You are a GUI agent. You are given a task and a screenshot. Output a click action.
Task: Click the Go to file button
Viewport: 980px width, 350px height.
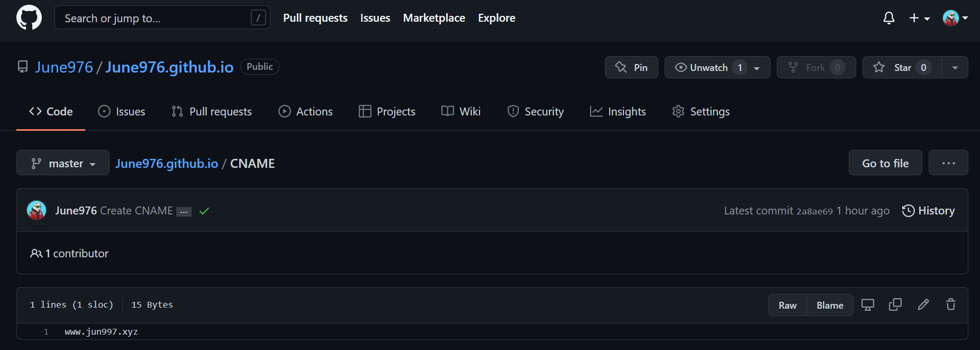click(885, 163)
